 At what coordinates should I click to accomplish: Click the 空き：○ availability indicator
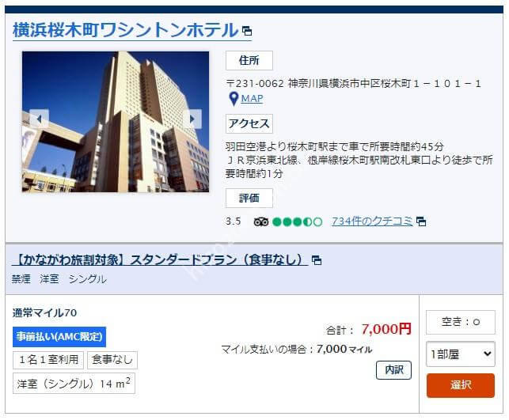pos(461,322)
